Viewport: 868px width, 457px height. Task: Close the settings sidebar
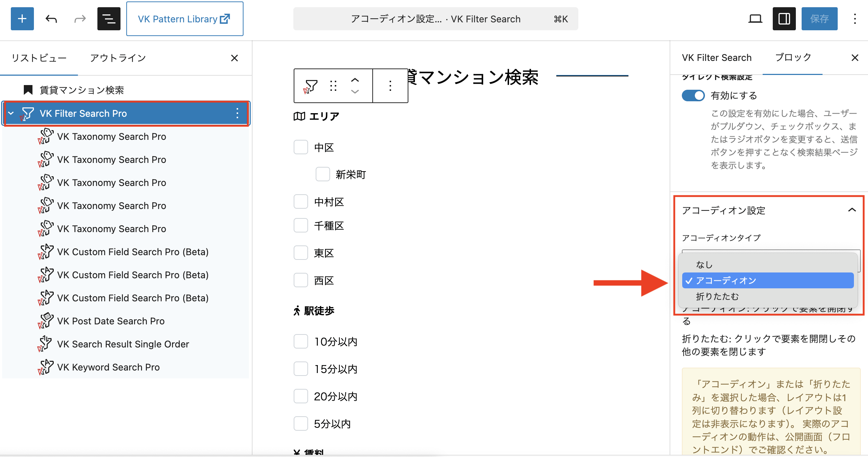point(855,58)
